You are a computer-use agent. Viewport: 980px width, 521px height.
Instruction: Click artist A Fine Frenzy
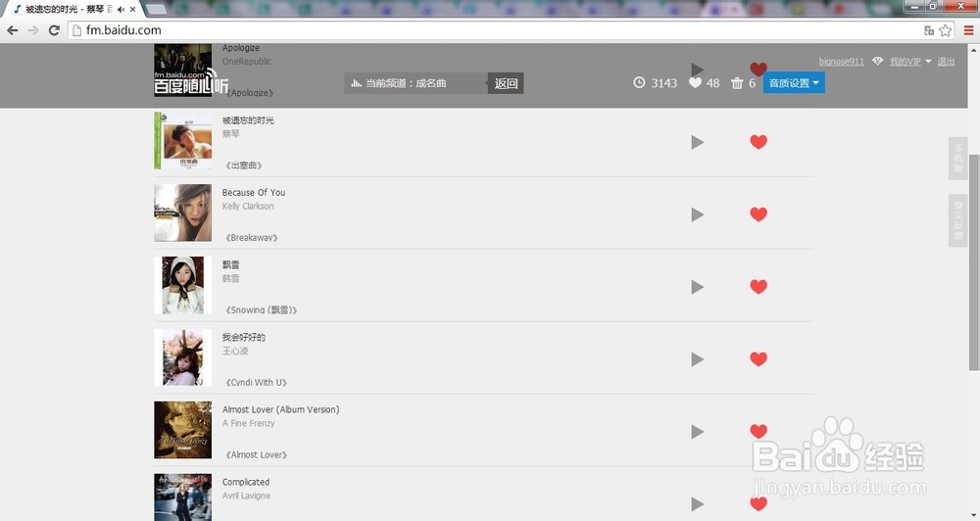tap(249, 423)
